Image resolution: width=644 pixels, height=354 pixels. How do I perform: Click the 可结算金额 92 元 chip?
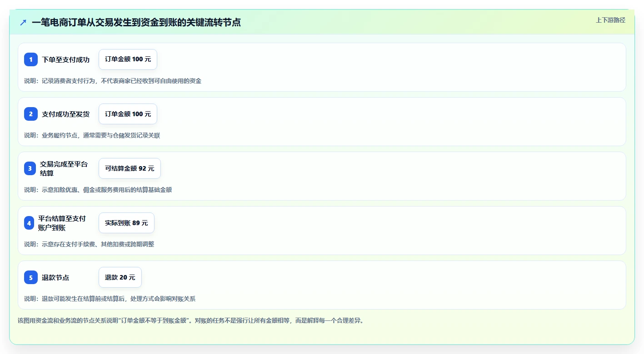point(130,168)
